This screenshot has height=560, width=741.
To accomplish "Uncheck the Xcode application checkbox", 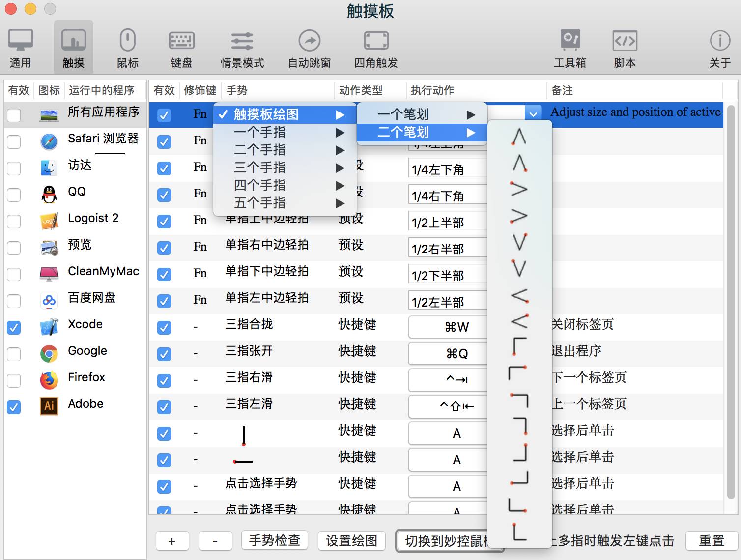I will 14,328.
